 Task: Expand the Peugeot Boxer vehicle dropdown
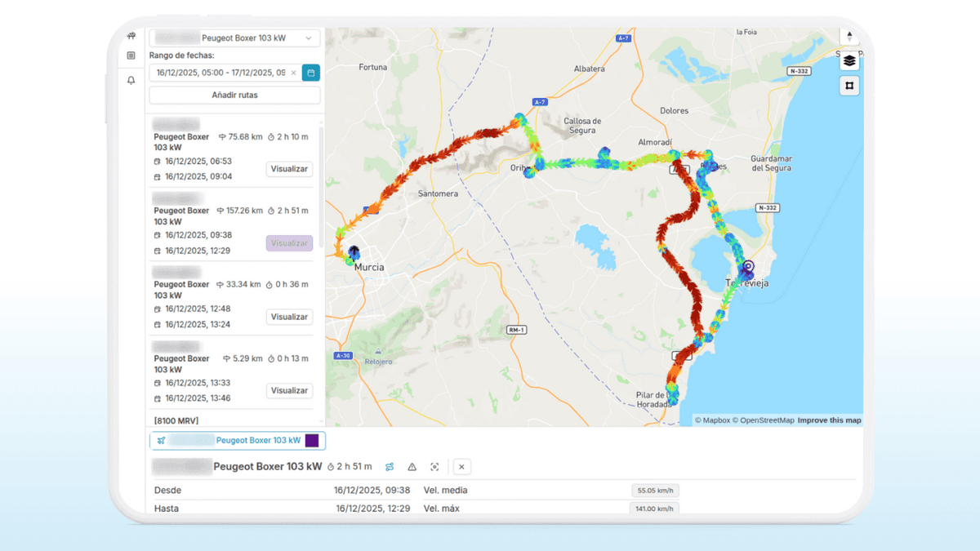234,38
